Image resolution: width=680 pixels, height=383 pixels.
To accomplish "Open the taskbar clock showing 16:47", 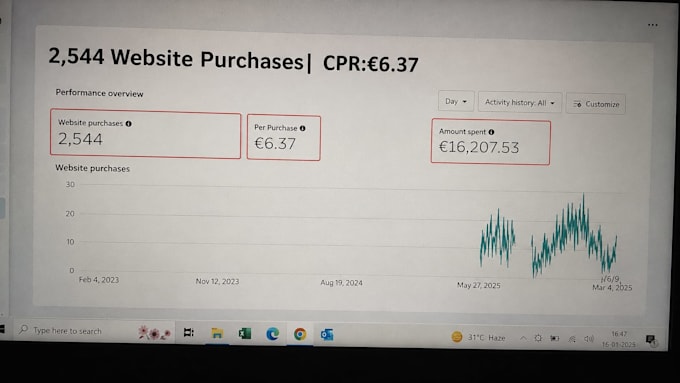I will [619, 339].
